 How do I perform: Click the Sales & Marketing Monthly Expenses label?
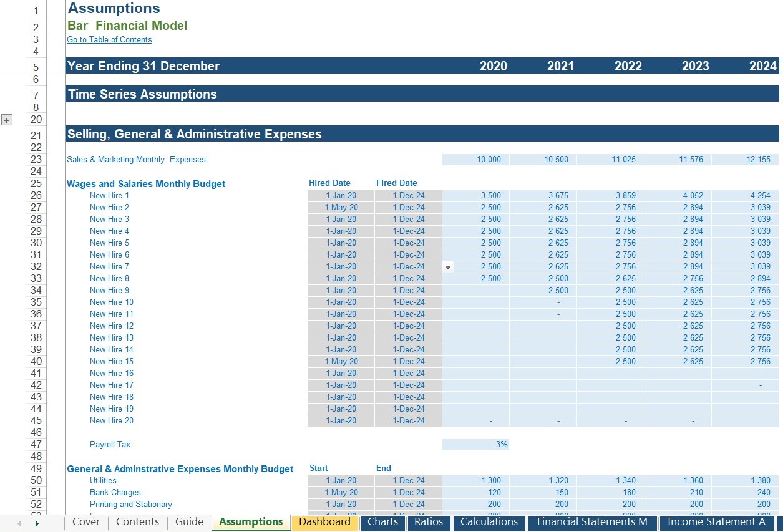click(x=136, y=160)
